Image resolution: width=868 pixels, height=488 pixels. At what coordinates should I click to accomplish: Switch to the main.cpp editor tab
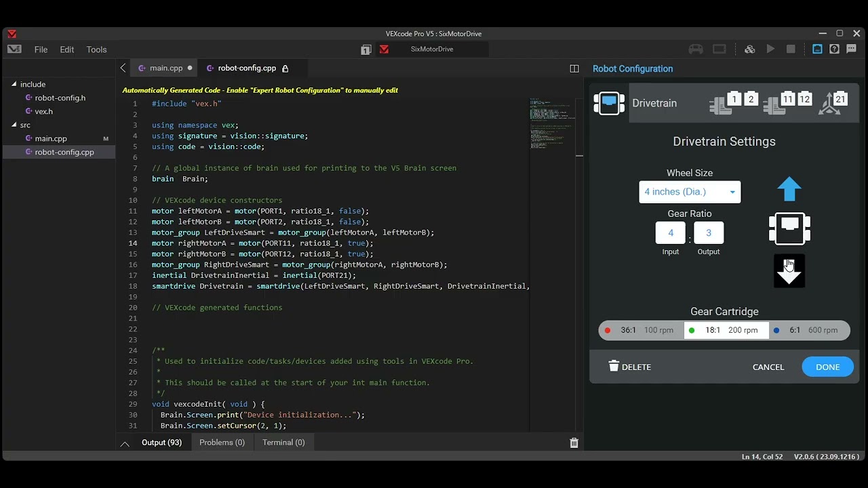(x=165, y=68)
